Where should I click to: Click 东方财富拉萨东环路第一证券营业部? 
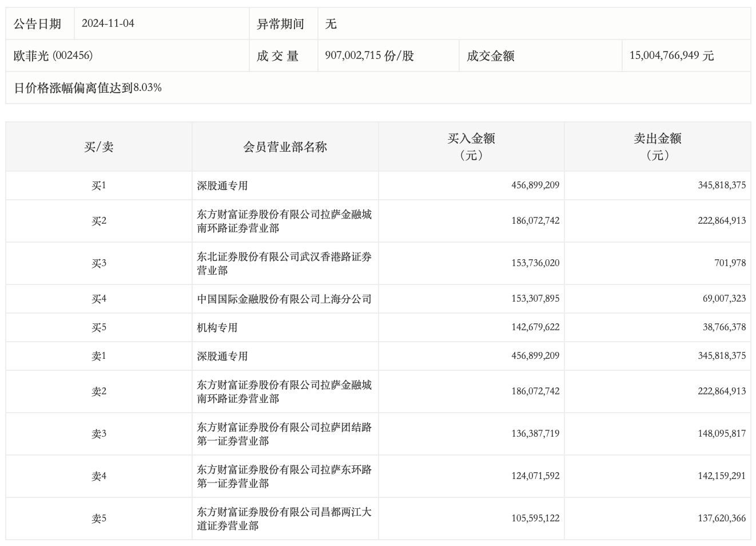[284, 476]
